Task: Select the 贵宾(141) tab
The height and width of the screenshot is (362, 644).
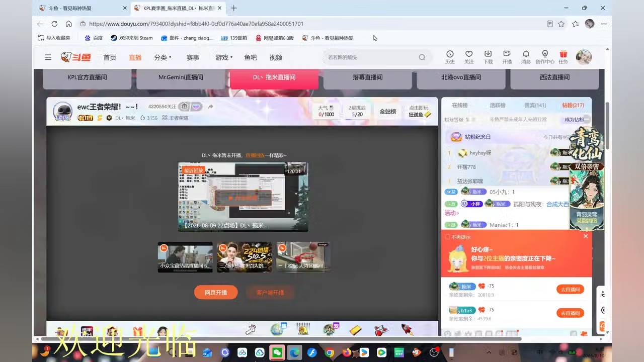Action: pos(535,105)
